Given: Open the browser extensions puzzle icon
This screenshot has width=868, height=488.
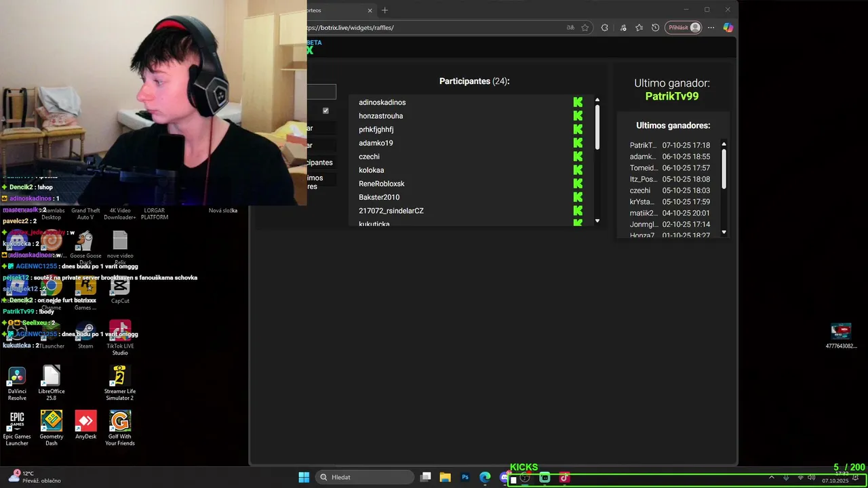Looking at the screenshot, I should click(605, 28).
